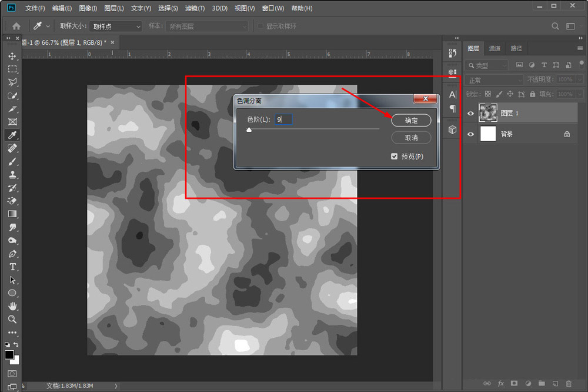The image size is (588, 392).
Task: Toggle lock transparent pixels icon
Action: point(487,94)
